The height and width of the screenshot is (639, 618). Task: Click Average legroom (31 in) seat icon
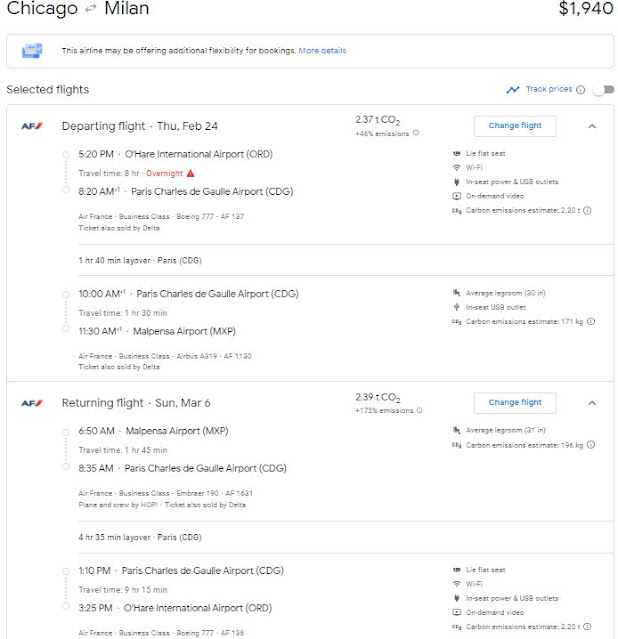[x=457, y=430]
